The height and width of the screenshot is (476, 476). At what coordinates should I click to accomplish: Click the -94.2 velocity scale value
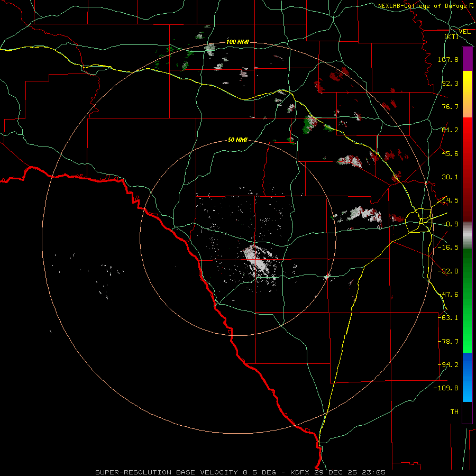pos(448,365)
